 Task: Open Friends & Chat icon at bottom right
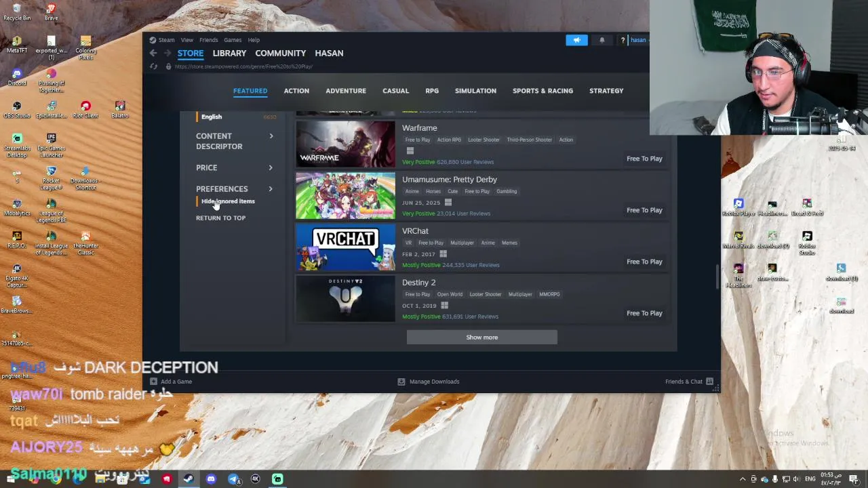coord(709,382)
